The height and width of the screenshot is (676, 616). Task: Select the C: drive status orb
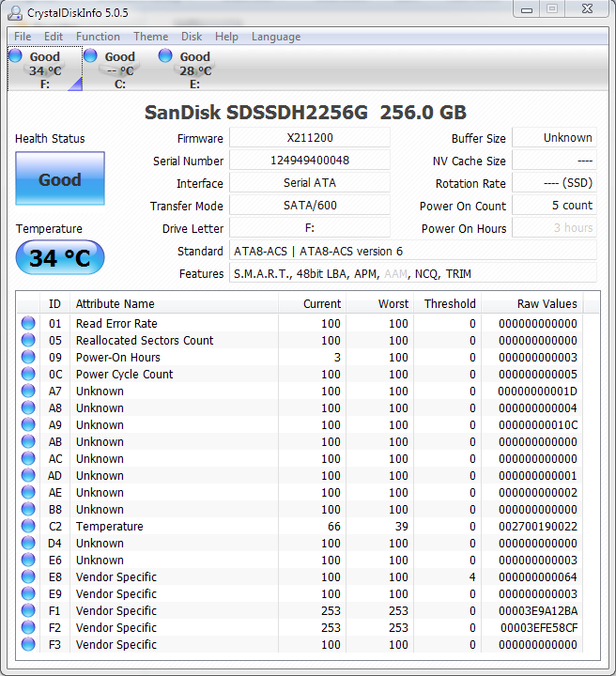tap(91, 56)
